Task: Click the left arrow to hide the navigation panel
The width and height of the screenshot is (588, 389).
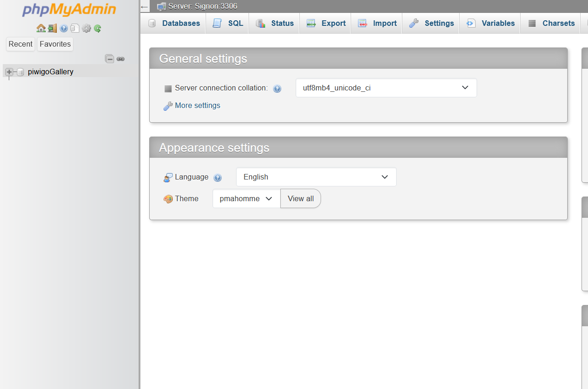Action: 145,7
